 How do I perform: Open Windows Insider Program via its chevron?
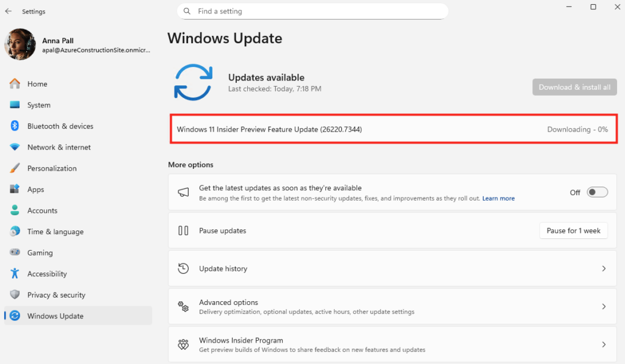[x=604, y=344]
